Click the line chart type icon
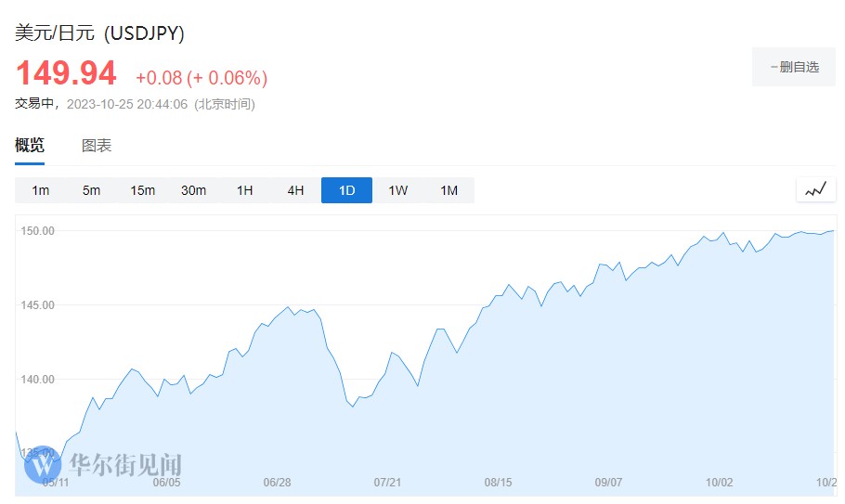The height and width of the screenshot is (504, 845). (x=815, y=190)
